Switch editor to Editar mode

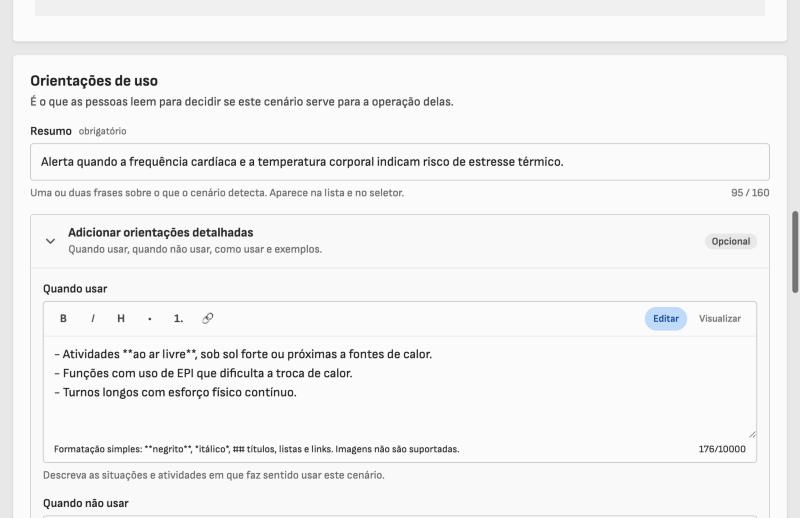coord(665,318)
